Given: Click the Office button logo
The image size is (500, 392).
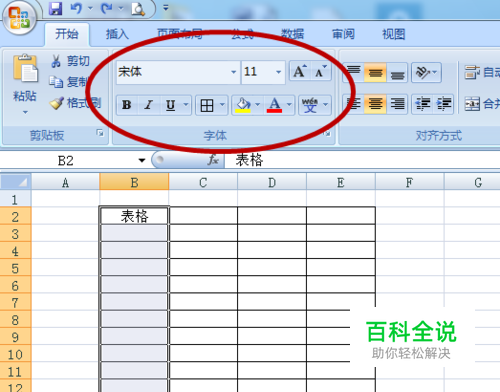Looking at the screenshot, I should pos(19,17).
